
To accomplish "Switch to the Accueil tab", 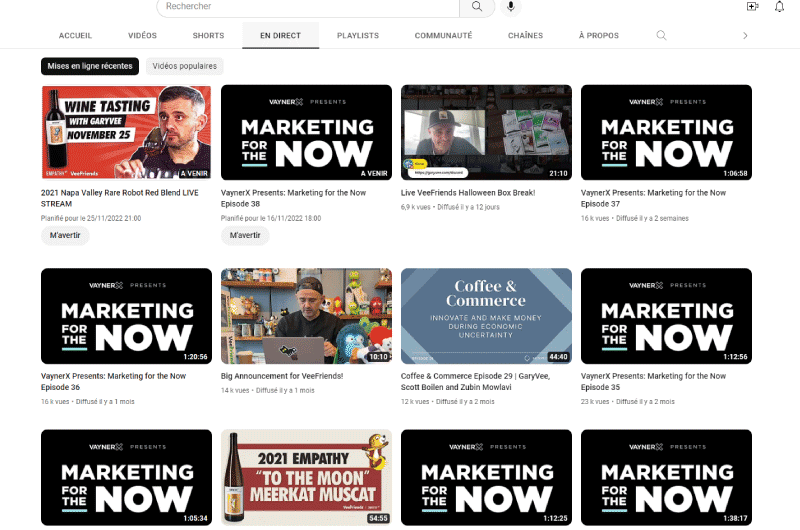I will pyautogui.click(x=75, y=36).
